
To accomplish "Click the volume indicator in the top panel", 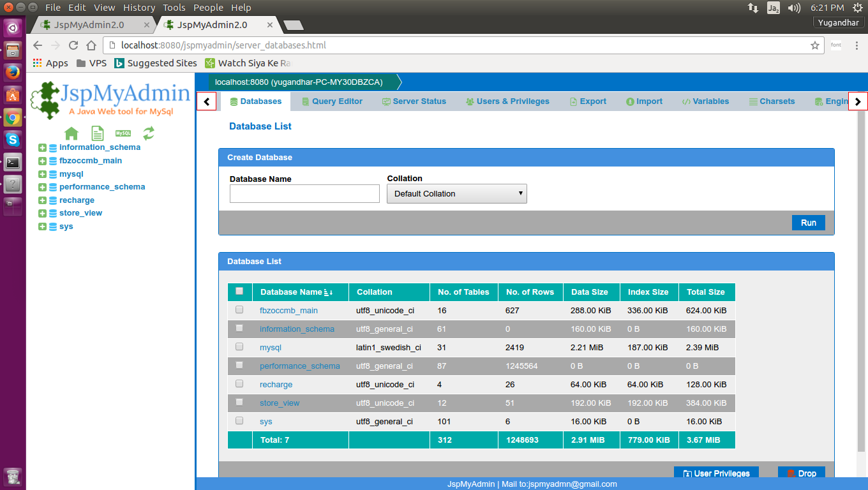I will [x=793, y=8].
